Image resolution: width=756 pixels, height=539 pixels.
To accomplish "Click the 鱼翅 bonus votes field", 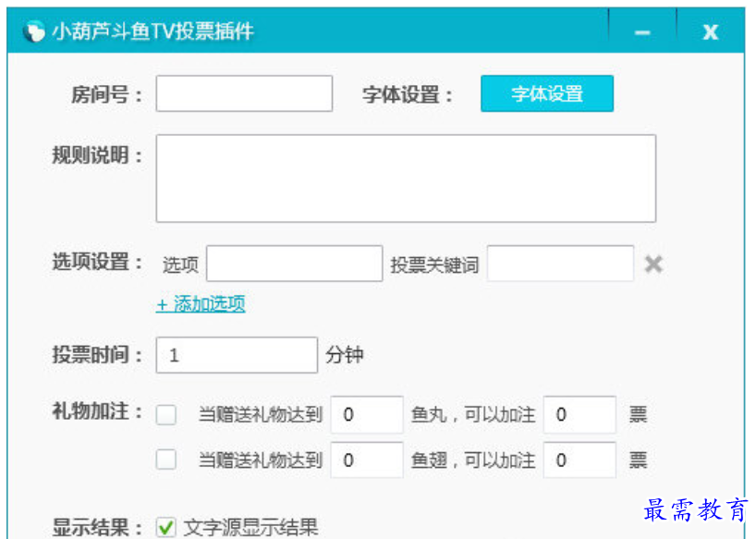I will pos(579,459).
